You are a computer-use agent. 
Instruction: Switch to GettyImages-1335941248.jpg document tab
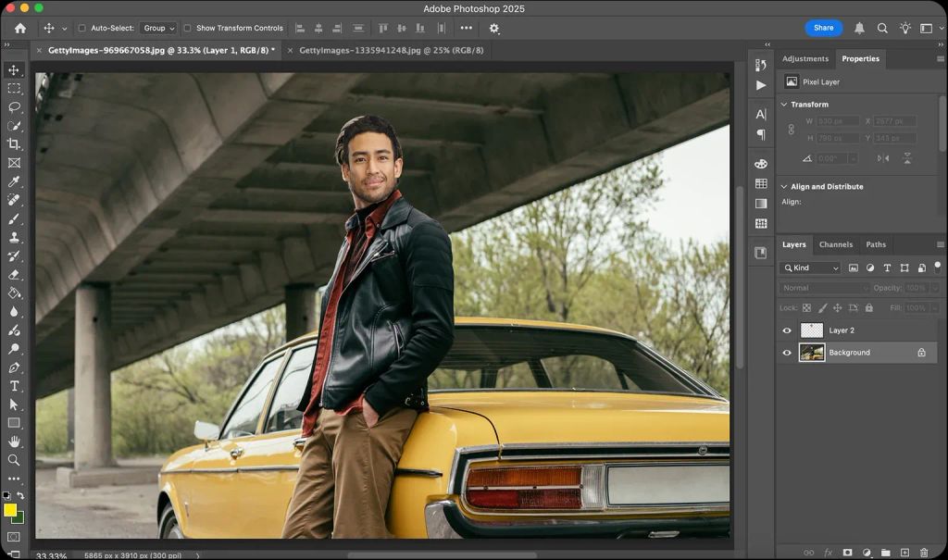click(x=391, y=50)
